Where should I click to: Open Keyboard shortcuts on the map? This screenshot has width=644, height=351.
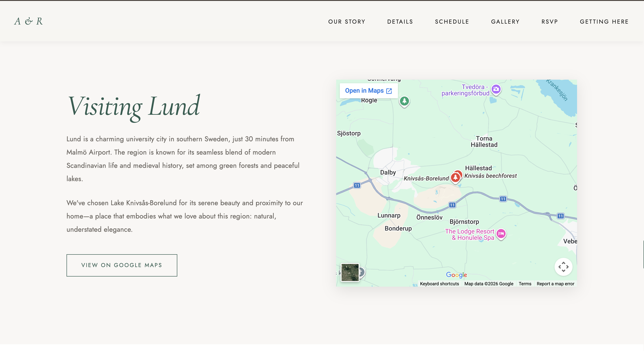(439, 284)
